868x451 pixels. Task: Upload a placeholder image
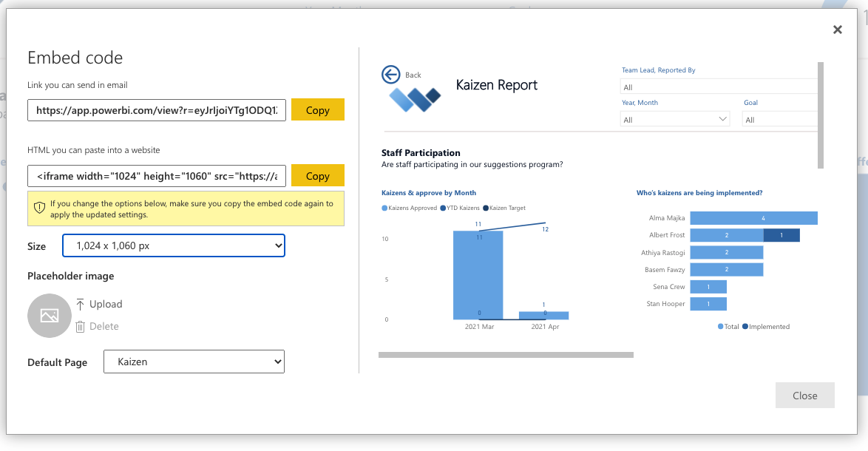[x=99, y=304]
